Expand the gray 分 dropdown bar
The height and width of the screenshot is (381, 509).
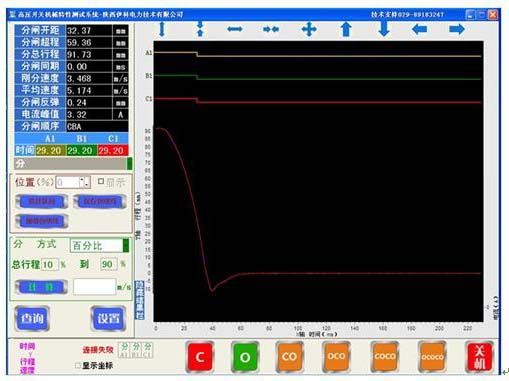point(129,164)
